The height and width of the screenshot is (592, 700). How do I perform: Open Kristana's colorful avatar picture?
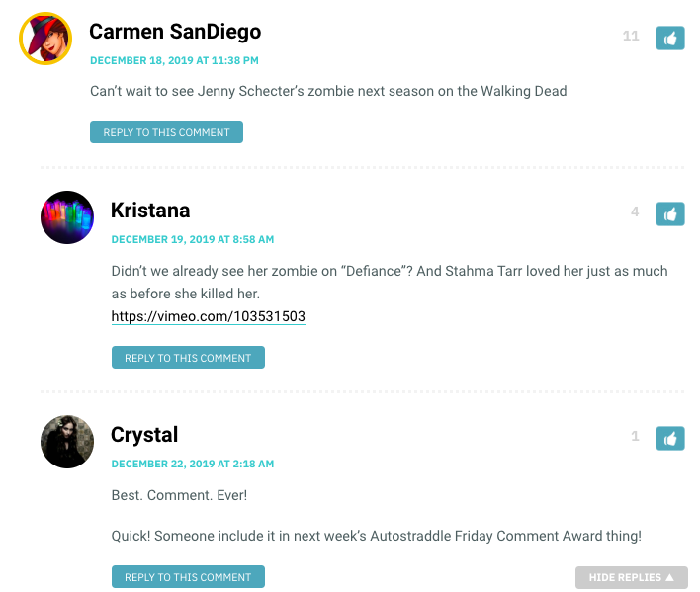(x=67, y=217)
